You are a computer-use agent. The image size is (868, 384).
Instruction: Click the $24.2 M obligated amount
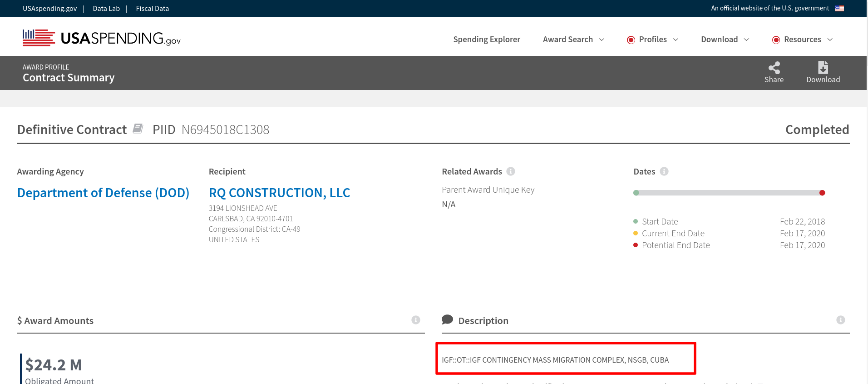tap(54, 364)
